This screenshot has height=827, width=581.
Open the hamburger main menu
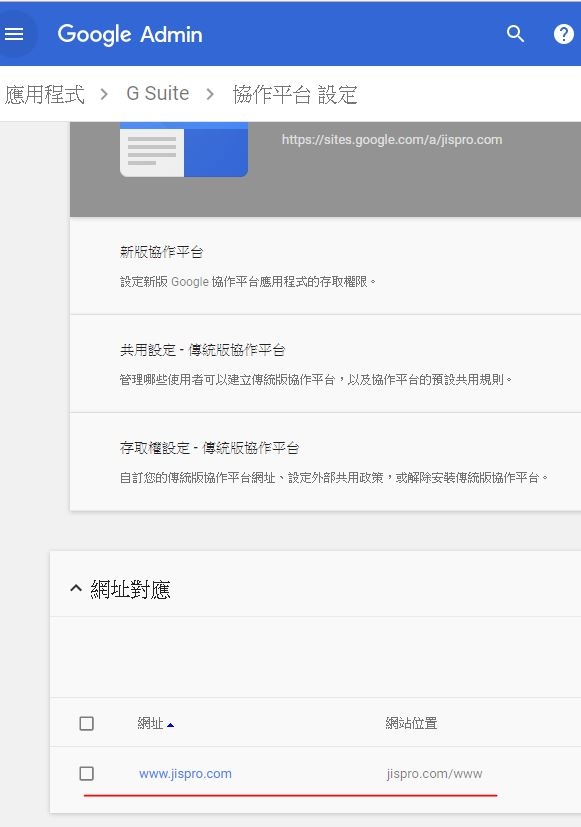coord(14,34)
